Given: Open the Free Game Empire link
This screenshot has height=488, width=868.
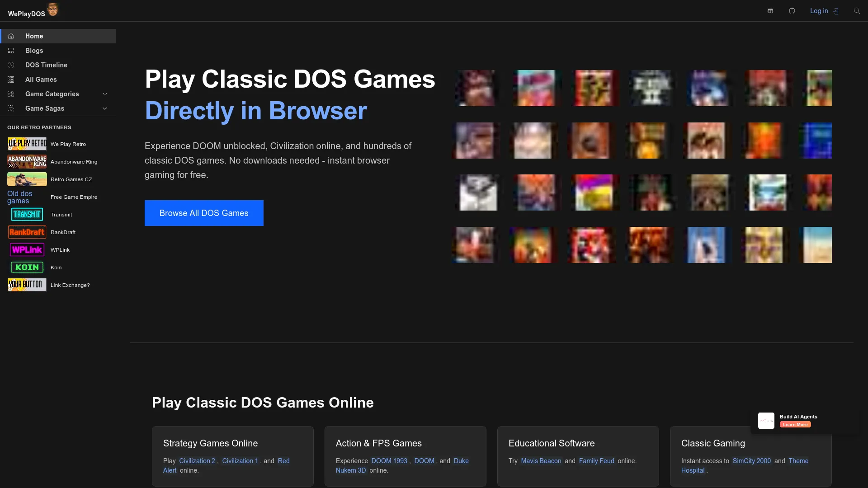Looking at the screenshot, I should click(x=74, y=197).
